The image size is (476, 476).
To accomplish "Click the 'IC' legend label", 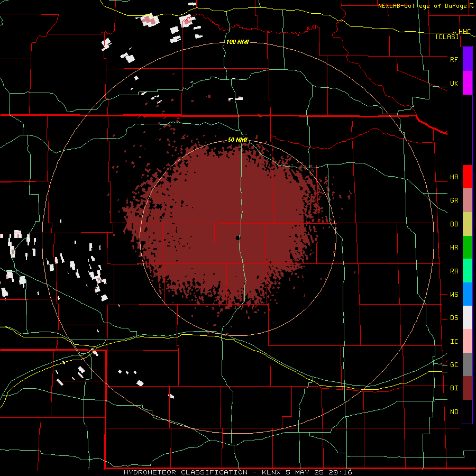I will pyautogui.click(x=454, y=342).
